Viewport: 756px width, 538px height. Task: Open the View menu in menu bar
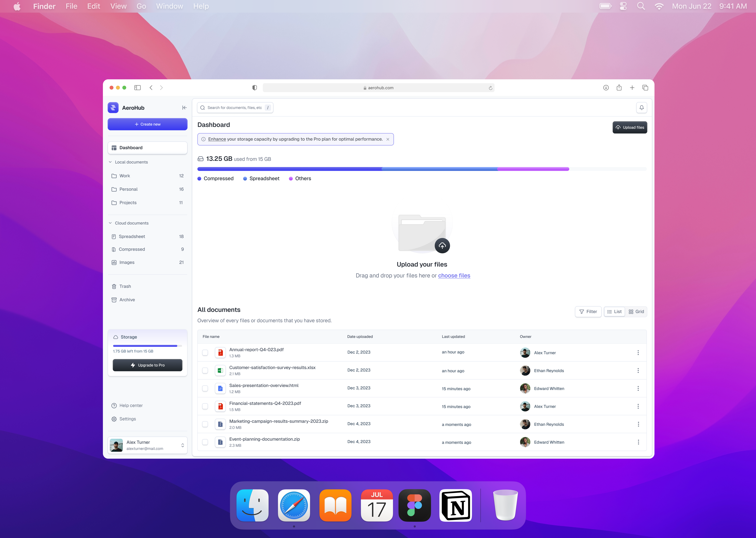[x=118, y=6]
